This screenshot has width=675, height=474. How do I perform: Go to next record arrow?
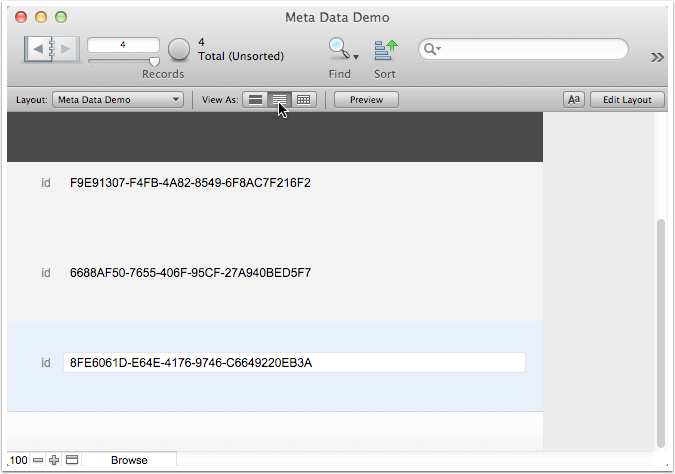66,49
